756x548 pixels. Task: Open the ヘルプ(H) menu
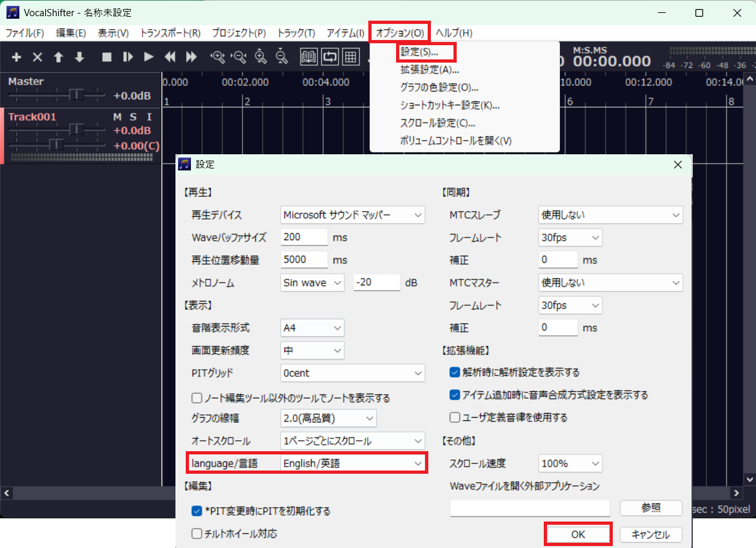pos(453,33)
